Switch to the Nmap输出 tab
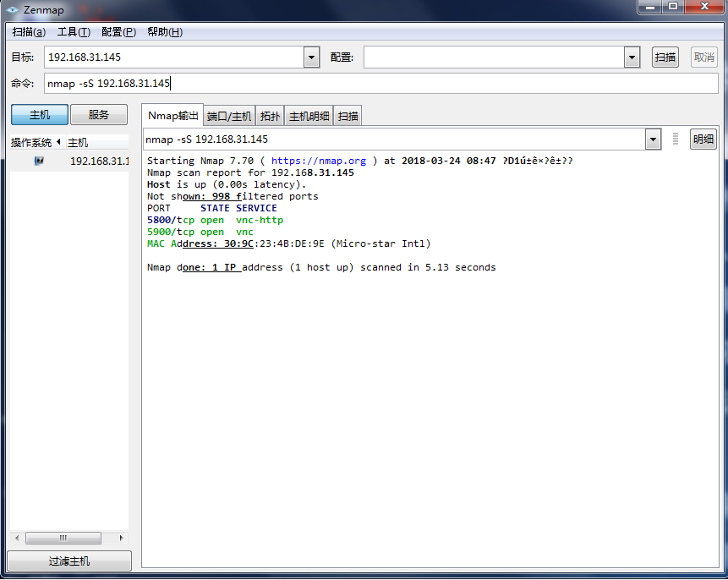This screenshot has width=728, height=580. pyautogui.click(x=172, y=116)
